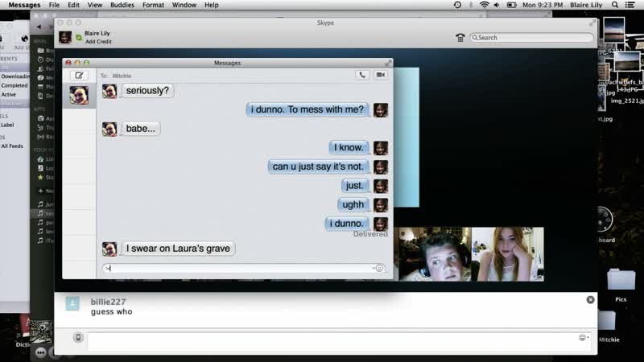Start a video call in Messages
Viewport: 644px width, 362px height.
click(x=381, y=75)
